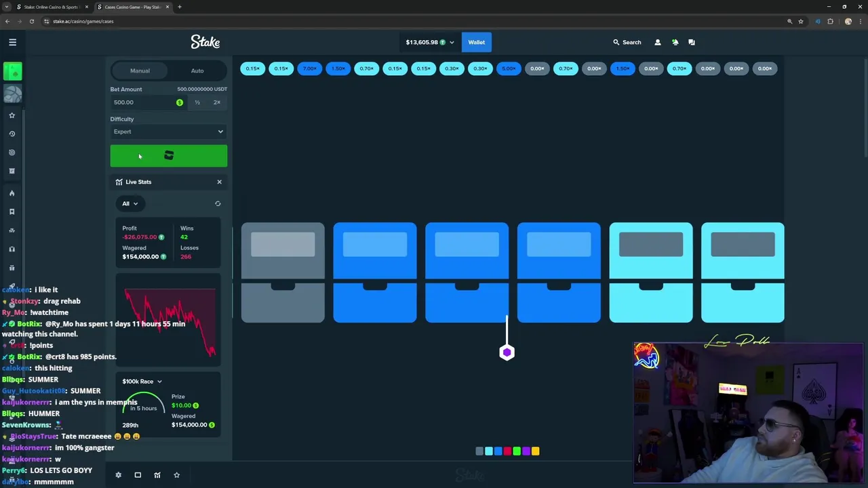
Task: Click the address bar URL
Action: pos(83,21)
